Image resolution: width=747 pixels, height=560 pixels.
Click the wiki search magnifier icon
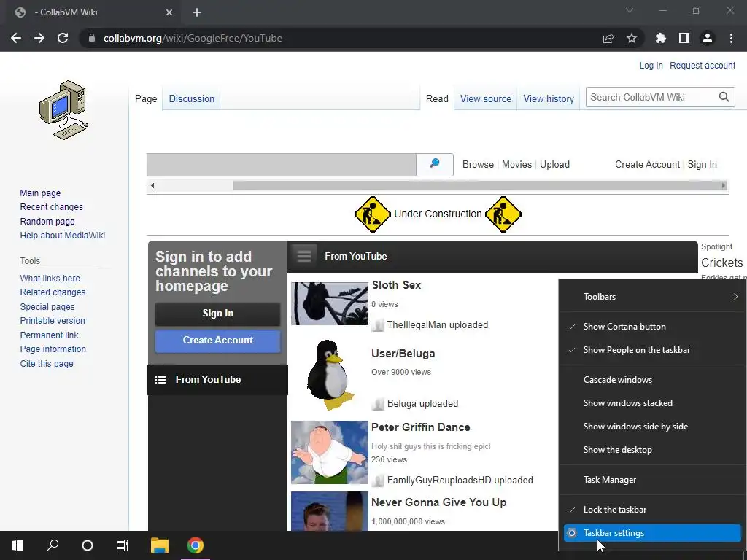point(724,97)
